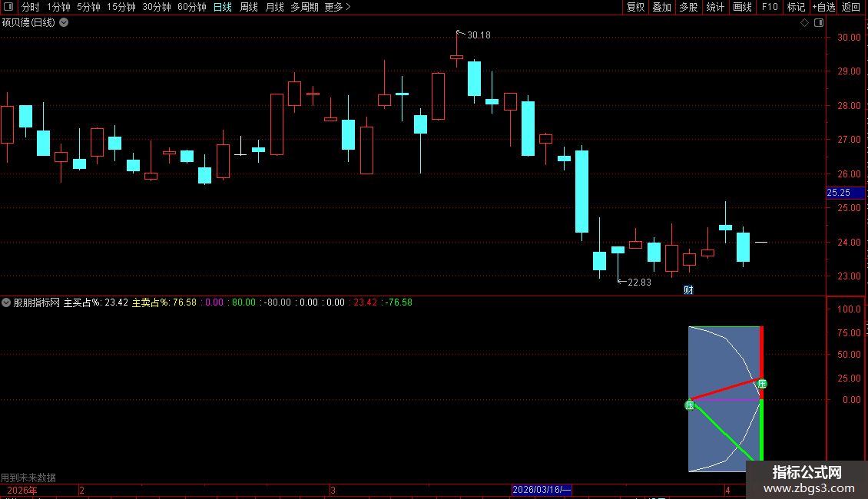Click the 22.83 low price label

coord(639,283)
